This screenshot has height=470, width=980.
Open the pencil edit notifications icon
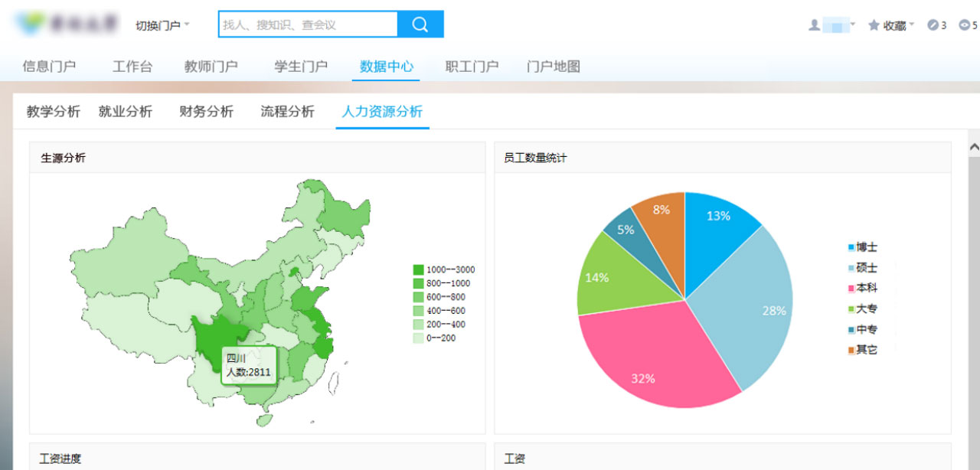pos(933,25)
